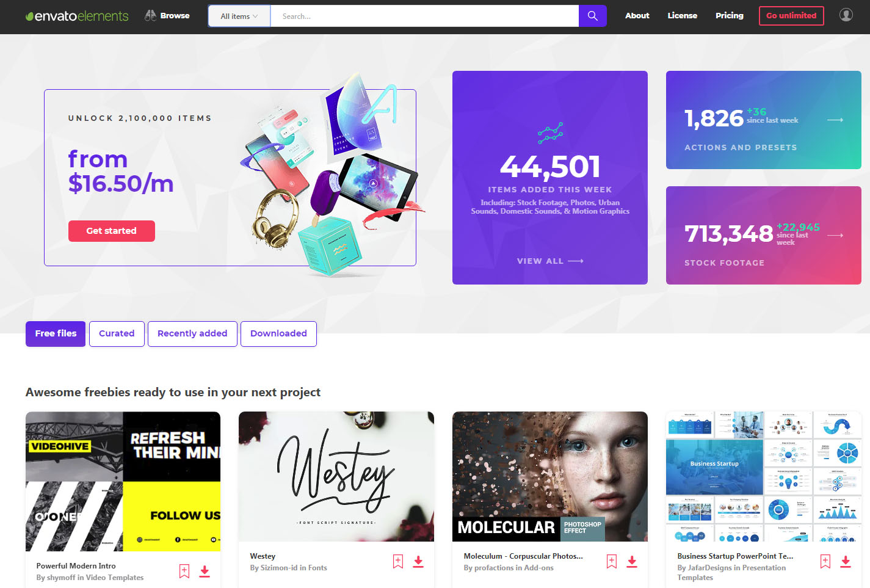
Task: Click the line graph icon above 44,501
Action: tap(550, 133)
